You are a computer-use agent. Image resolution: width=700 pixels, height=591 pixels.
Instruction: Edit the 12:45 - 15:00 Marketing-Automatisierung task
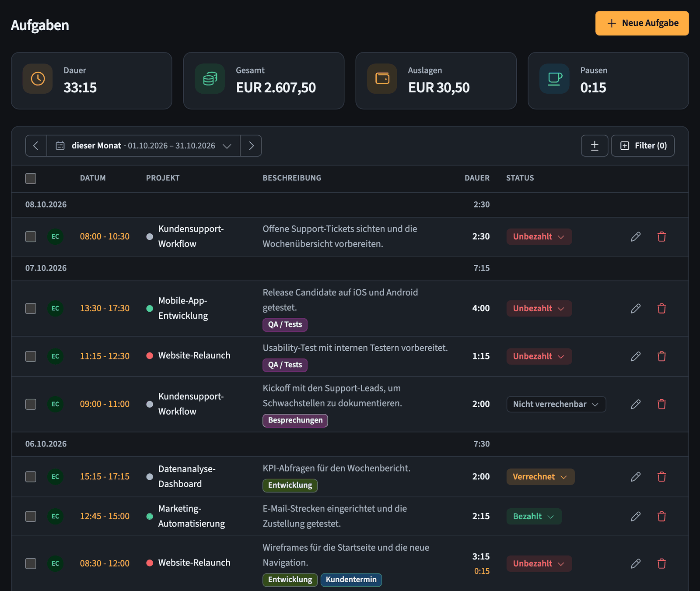click(x=636, y=517)
